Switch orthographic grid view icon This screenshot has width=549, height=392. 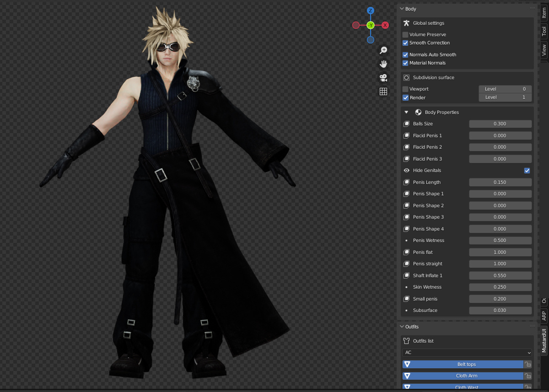[383, 91]
